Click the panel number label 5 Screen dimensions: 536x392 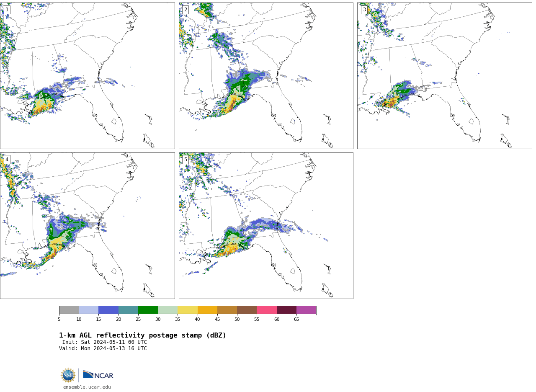pyautogui.click(x=186, y=160)
